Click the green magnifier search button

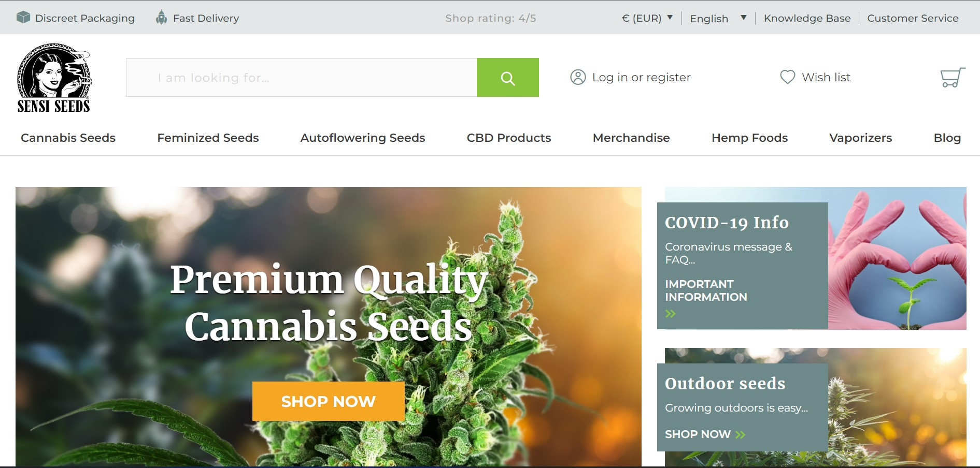(507, 78)
